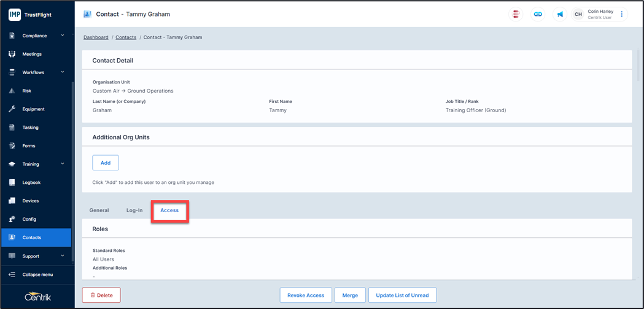Click the Config gear icon in sidebar

12,219
